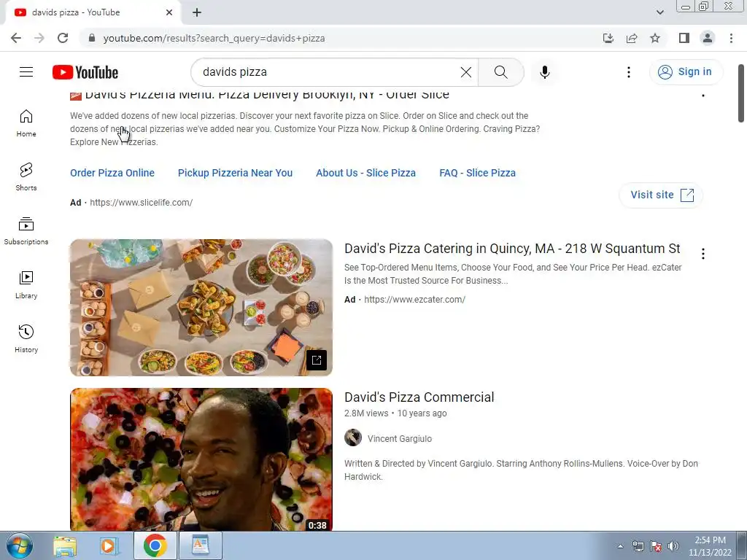Open the YouTube hamburger guide menu
This screenshot has height=560, width=747.
coord(26,72)
